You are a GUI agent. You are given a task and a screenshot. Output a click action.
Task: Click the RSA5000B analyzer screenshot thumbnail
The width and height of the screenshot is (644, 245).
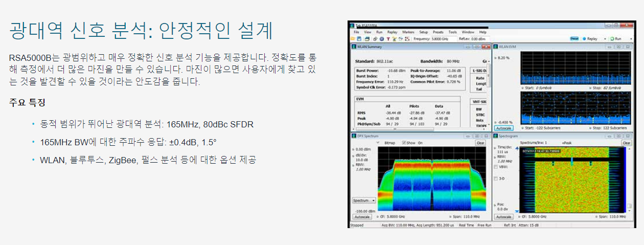(493, 124)
